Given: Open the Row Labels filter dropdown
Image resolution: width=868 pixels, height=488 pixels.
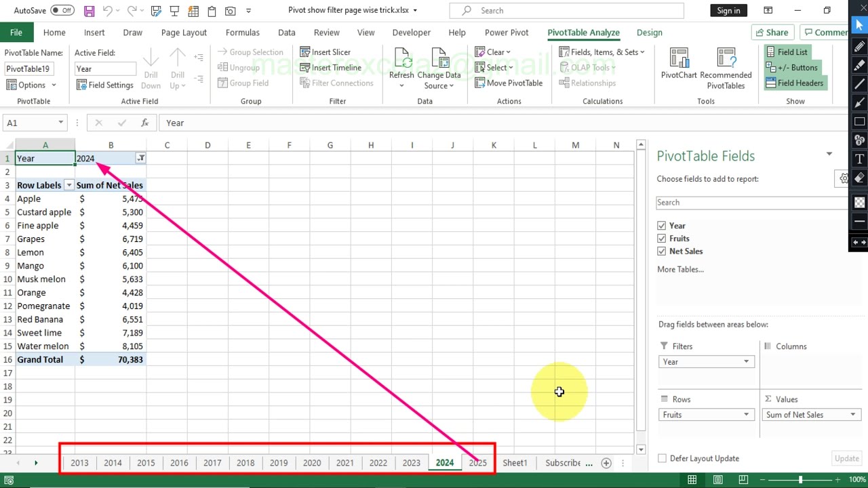Looking at the screenshot, I should point(68,185).
